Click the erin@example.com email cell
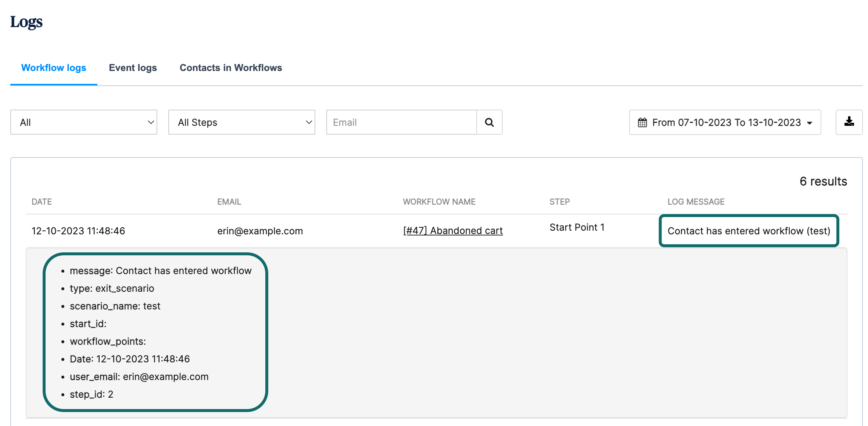Screen dimensions: 868x426 pyautogui.click(x=260, y=231)
